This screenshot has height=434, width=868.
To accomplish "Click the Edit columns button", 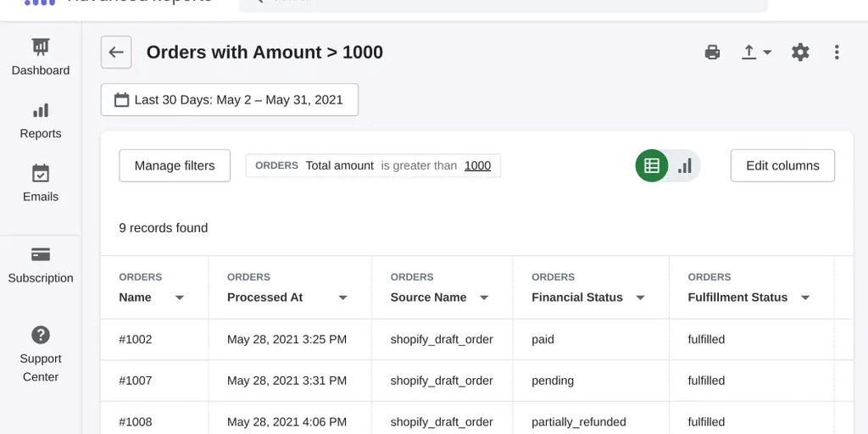I will pyautogui.click(x=782, y=165).
